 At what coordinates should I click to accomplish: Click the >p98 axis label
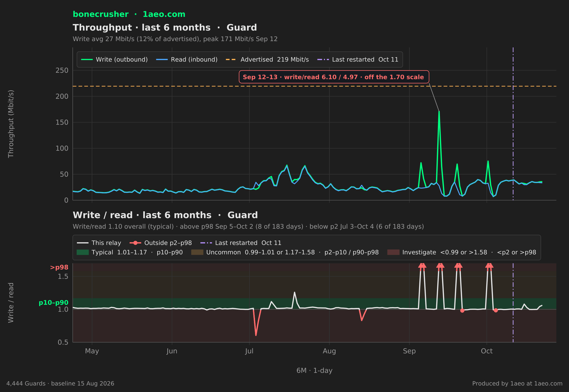(x=59, y=267)
